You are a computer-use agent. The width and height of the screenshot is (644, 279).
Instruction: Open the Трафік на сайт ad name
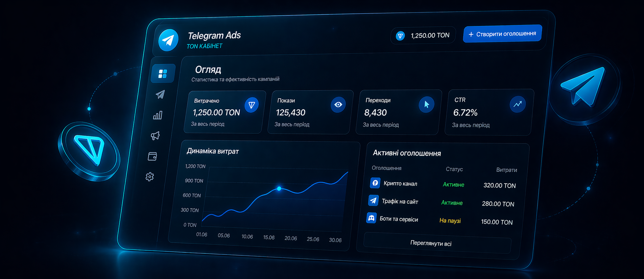point(400,202)
